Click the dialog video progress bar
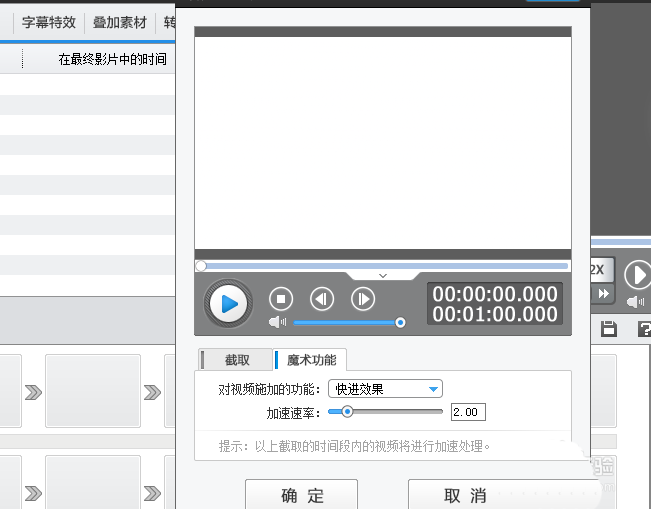This screenshot has height=509, width=651. pyautogui.click(x=383, y=266)
